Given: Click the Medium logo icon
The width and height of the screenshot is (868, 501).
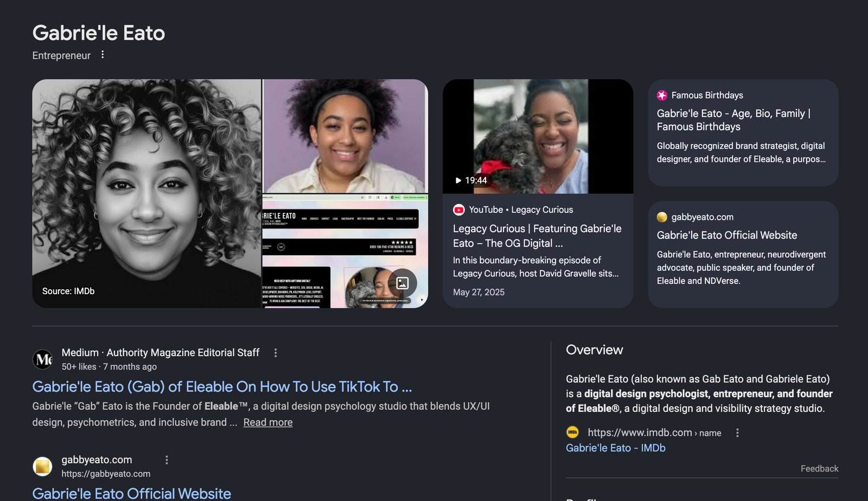Looking at the screenshot, I should [43, 359].
